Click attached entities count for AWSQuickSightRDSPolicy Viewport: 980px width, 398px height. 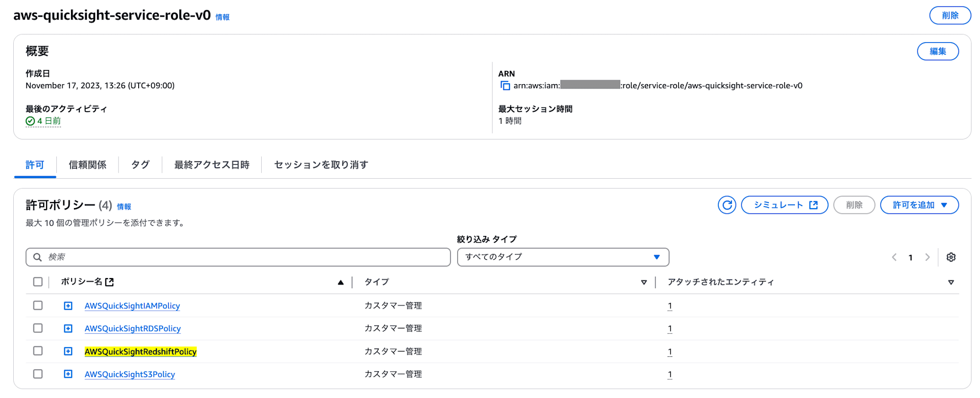pyautogui.click(x=670, y=328)
